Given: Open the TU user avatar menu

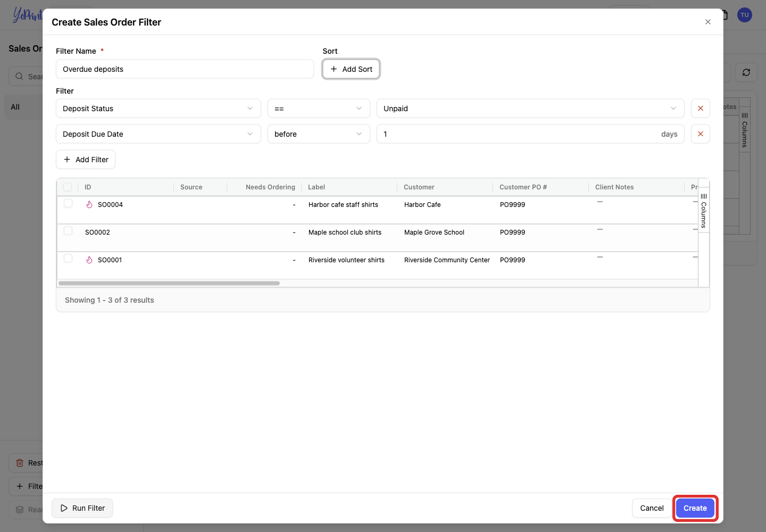Looking at the screenshot, I should (x=744, y=15).
